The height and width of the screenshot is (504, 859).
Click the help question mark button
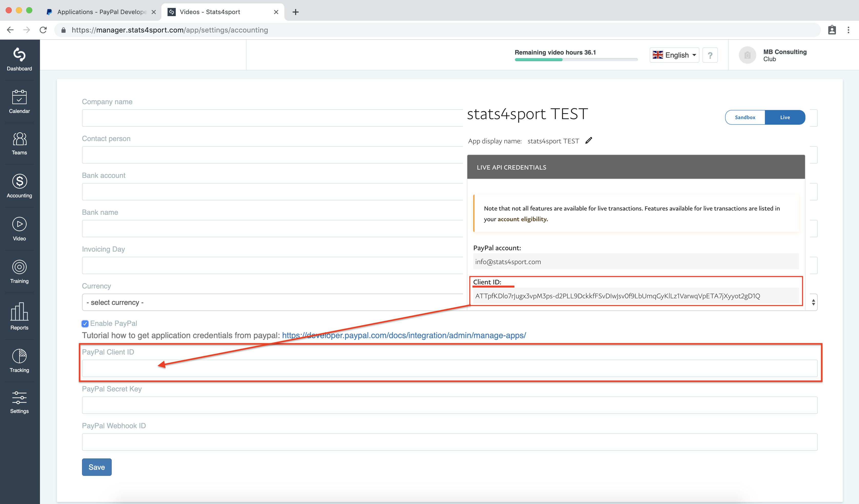coord(710,55)
